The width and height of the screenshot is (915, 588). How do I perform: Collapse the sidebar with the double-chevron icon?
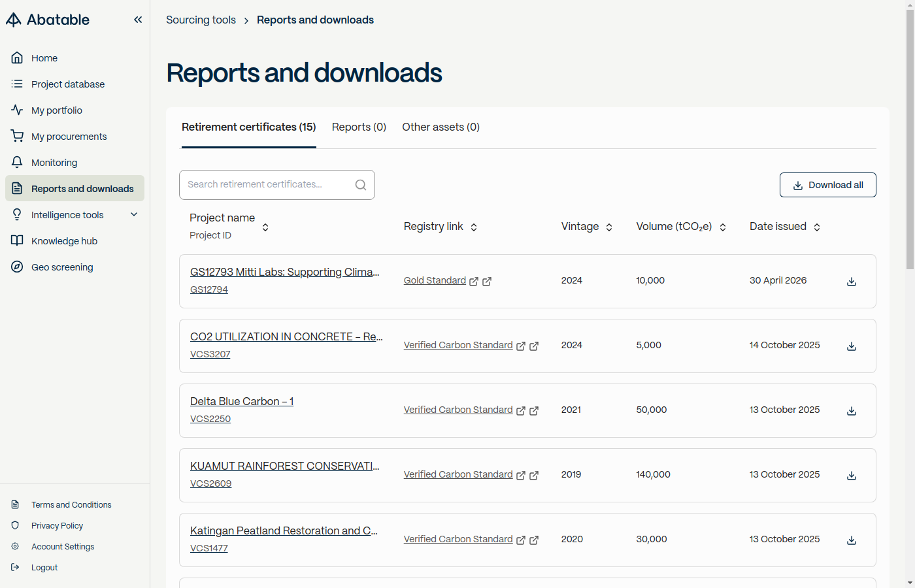[x=138, y=20]
